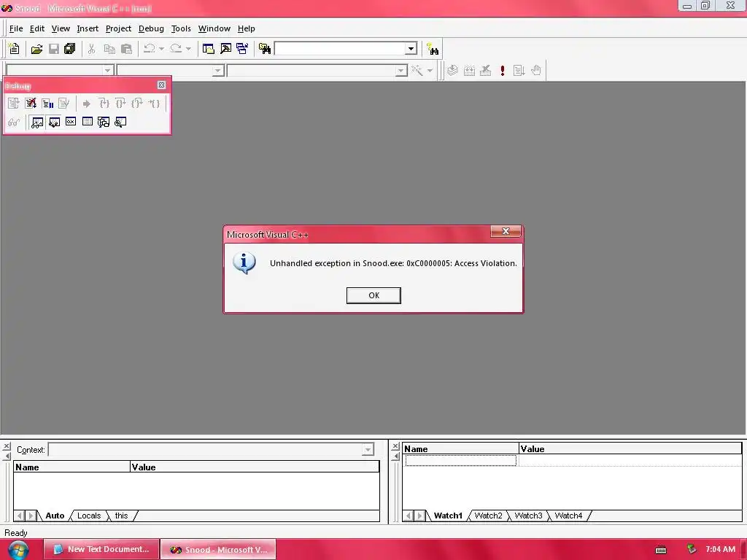
Task: Click the Copy icon in toolbar
Action: click(109, 49)
